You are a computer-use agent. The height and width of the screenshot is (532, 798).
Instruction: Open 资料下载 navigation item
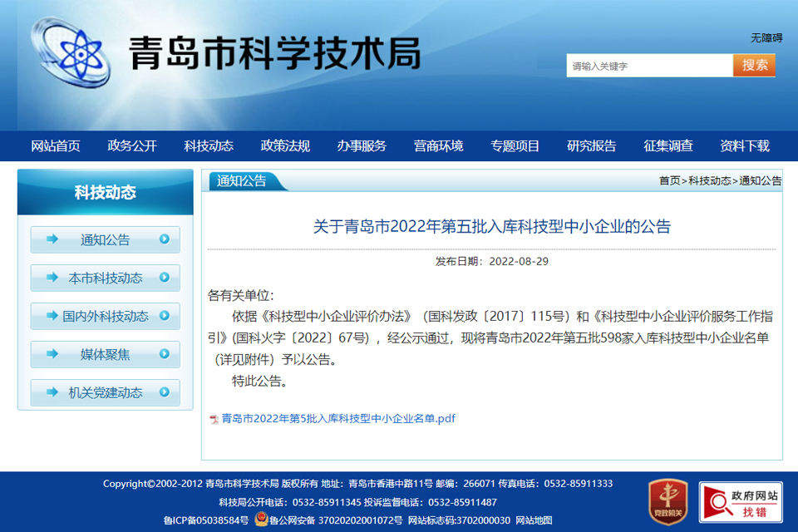745,146
